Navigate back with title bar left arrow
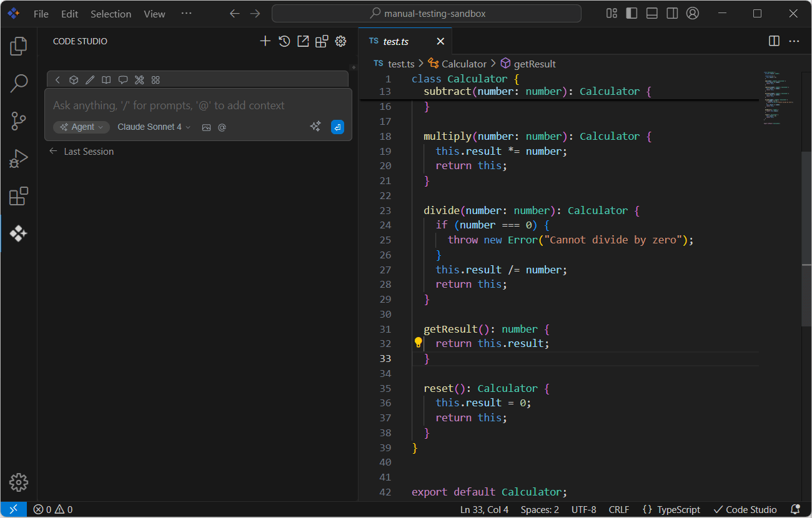This screenshot has height=518, width=812. [234, 14]
